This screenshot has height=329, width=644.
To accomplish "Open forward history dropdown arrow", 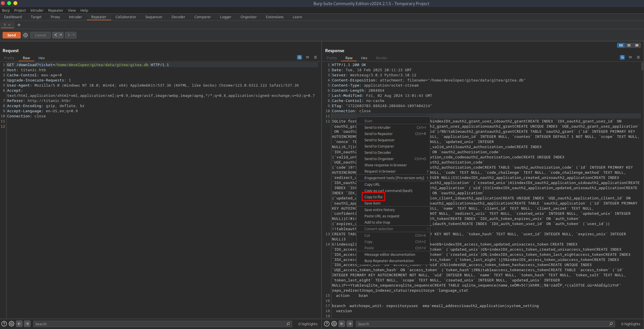I will click(74, 35).
